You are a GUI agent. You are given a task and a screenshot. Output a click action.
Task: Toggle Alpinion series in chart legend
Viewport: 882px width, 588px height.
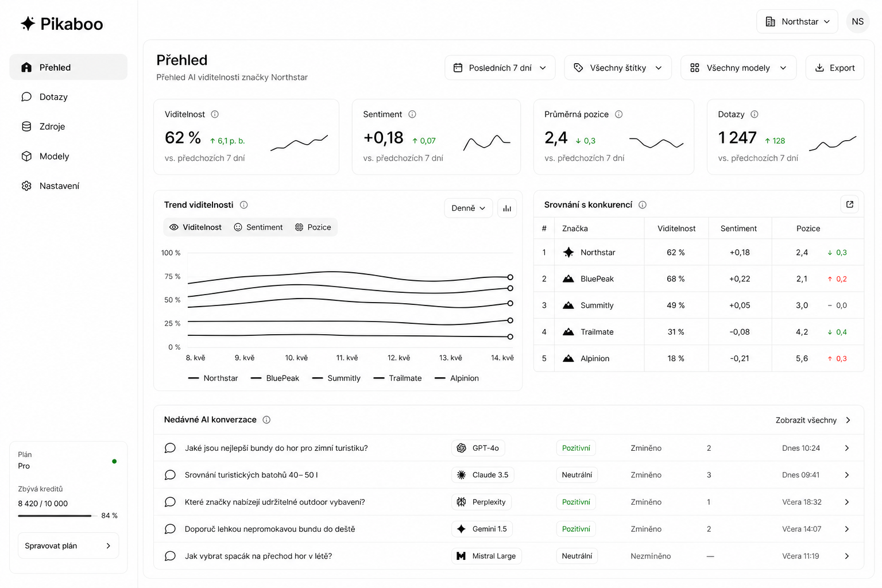pos(457,378)
